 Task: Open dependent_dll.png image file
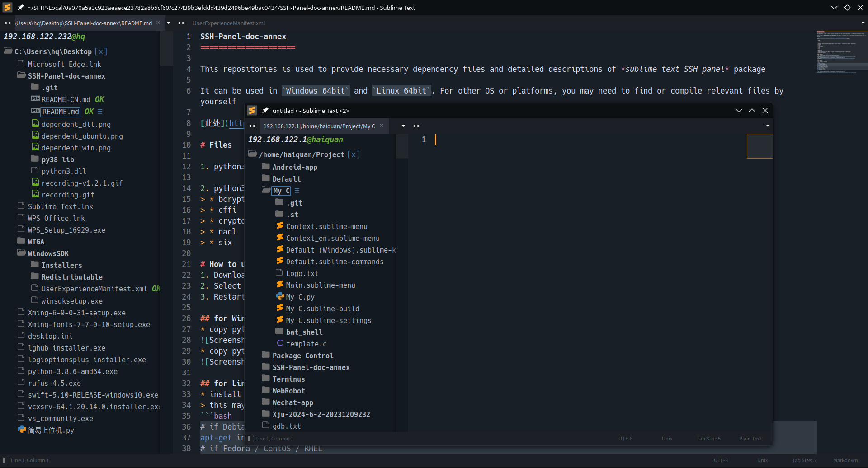click(76, 124)
